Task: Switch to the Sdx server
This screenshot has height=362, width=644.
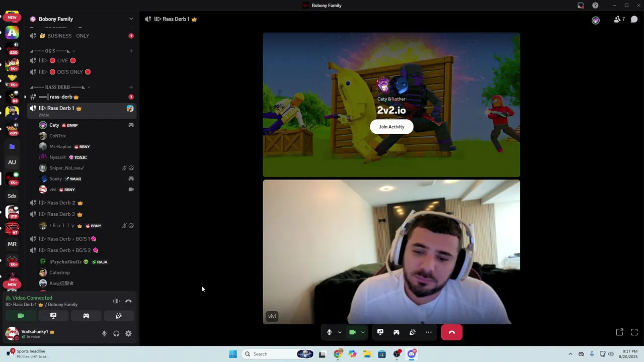Action: pos(12,196)
